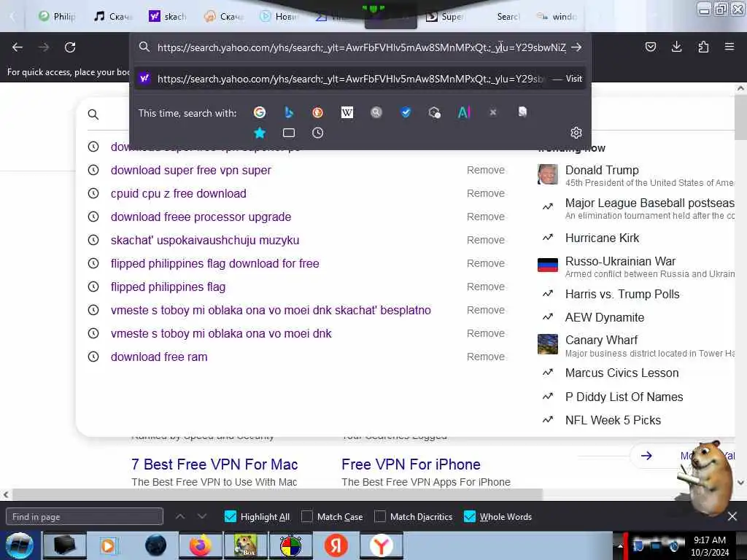Click the clock showing 9:17 AM
The width and height of the screenshot is (747, 560).
709,540
